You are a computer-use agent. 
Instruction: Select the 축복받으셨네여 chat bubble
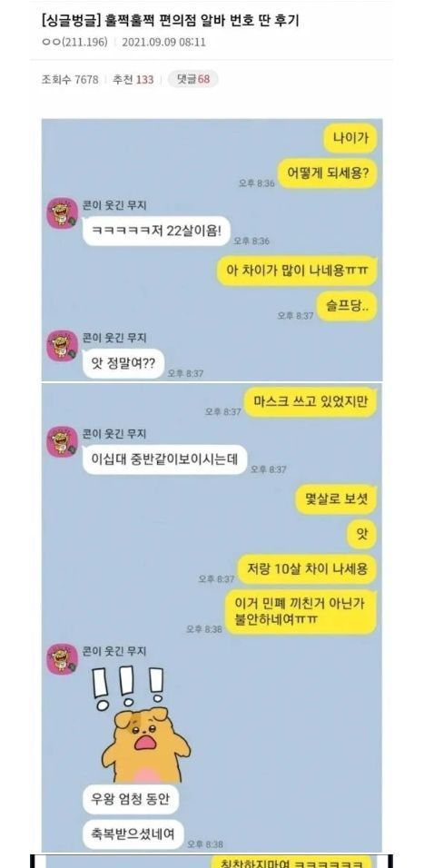133,834
